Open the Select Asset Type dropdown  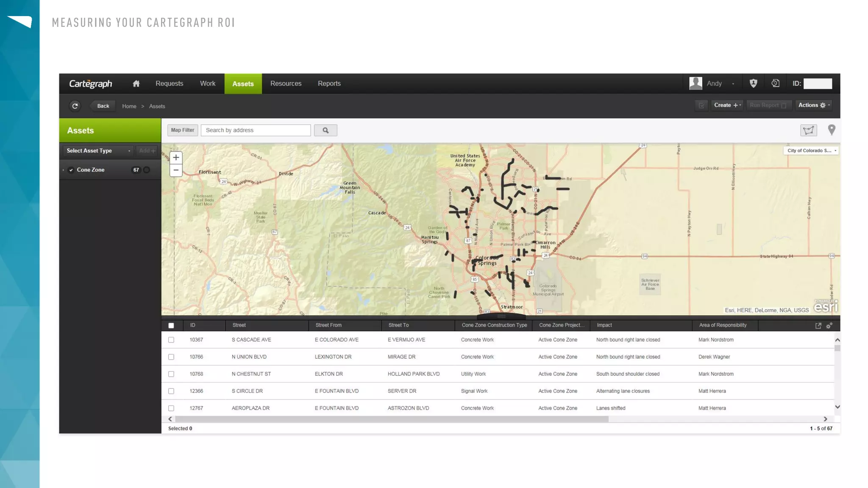click(x=98, y=151)
